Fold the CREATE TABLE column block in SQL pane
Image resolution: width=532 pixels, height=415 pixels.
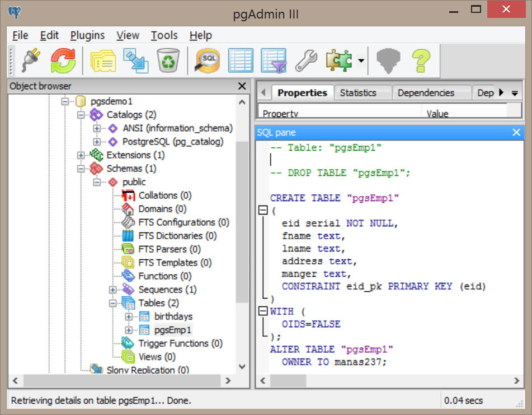[263, 210]
